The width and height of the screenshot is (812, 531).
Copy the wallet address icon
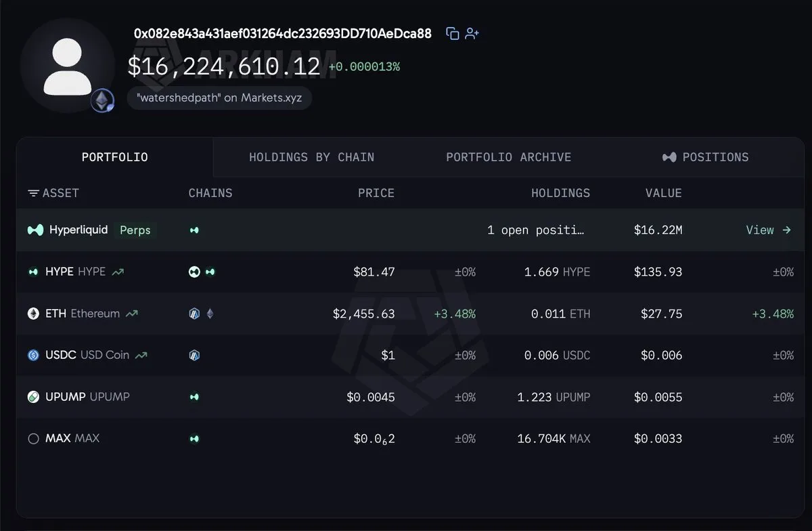pos(453,33)
